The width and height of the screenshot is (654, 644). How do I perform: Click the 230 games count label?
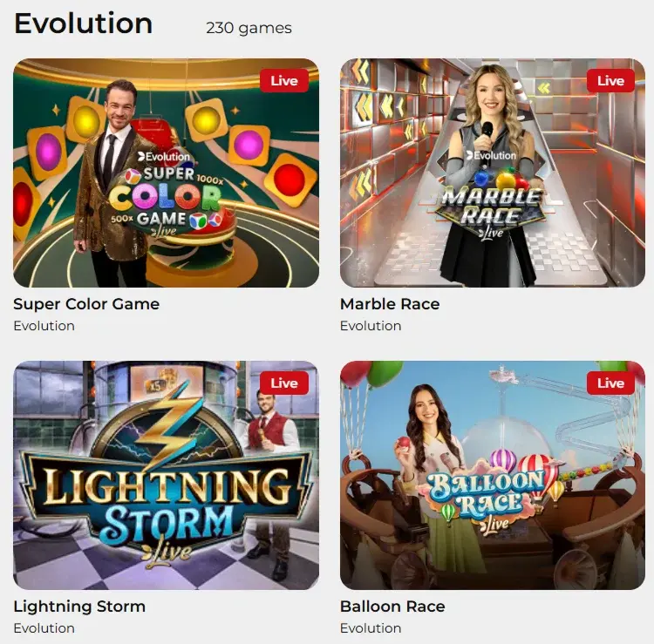click(x=249, y=28)
